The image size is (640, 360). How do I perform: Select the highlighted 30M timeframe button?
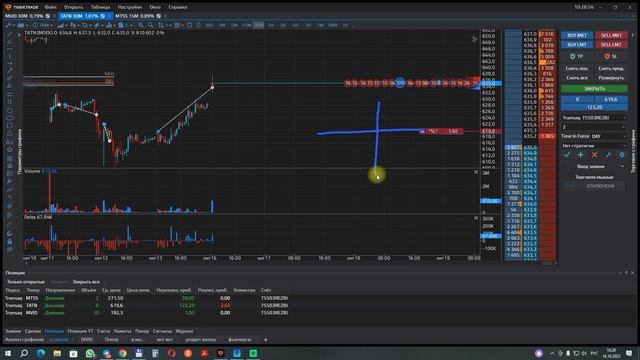click(x=259, y=25)
